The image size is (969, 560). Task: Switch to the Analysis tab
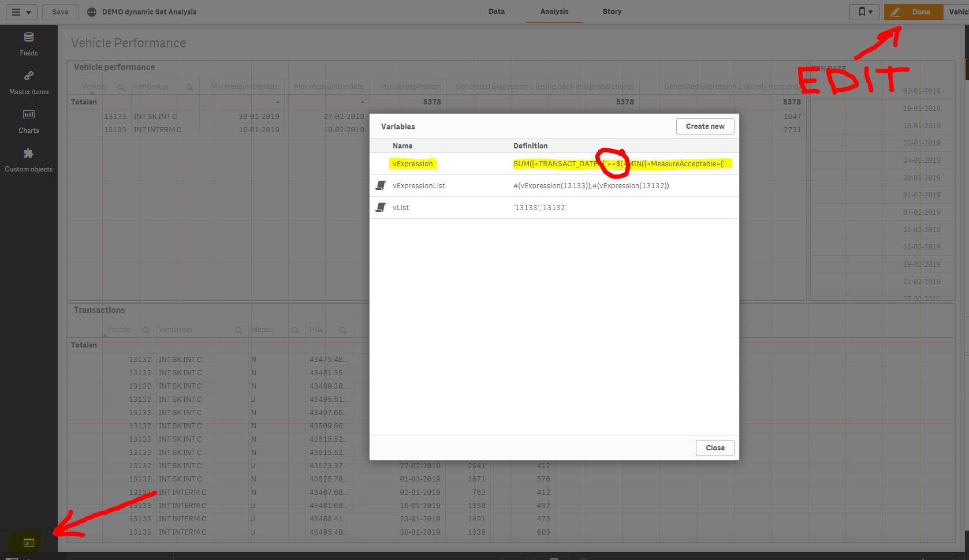coord(554,12)
